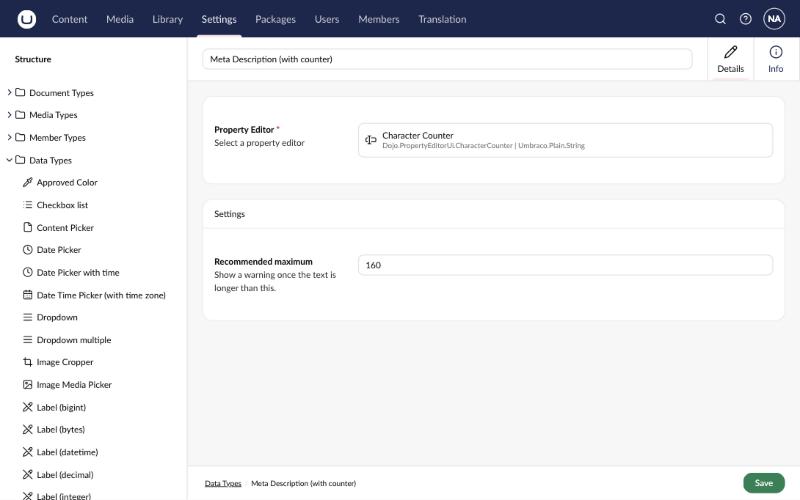The width and height of the screenshot is (800, 500).
Task: Select Label (datetime) data type
Action: click(x=67, y=452)
